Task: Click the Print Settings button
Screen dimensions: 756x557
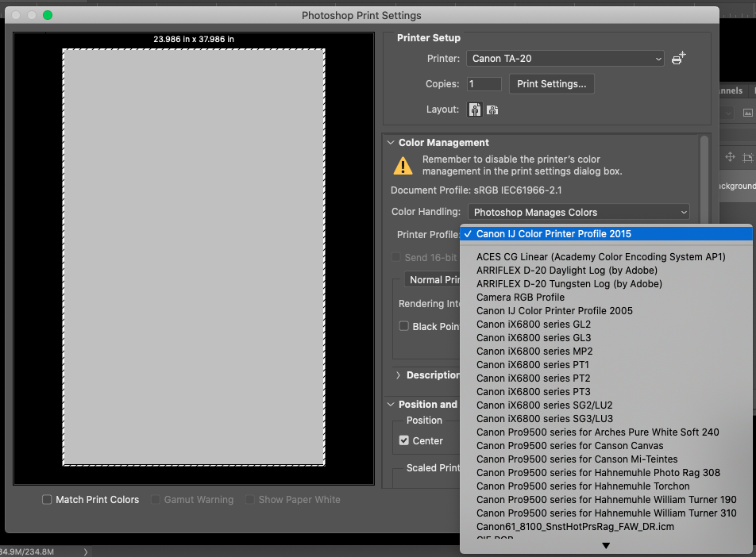Action: point(551,83)
